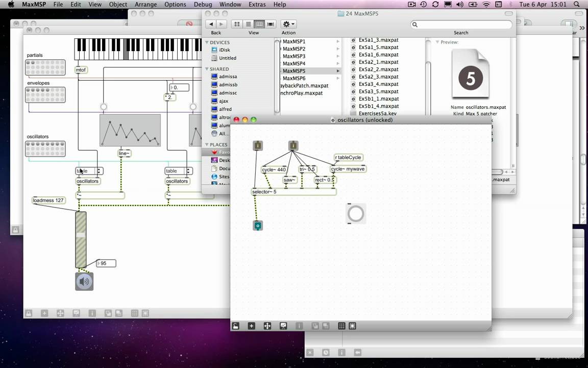Screen dimensions: 588x368
Task: Switch Finder to column view
Action: [259, 24]
